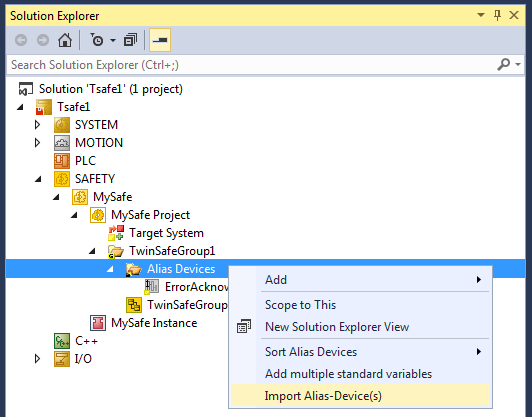This screenshot has height=417, width=532.
Task: Open the Pending Changes Filter clock icon
Action: (97, 40)
